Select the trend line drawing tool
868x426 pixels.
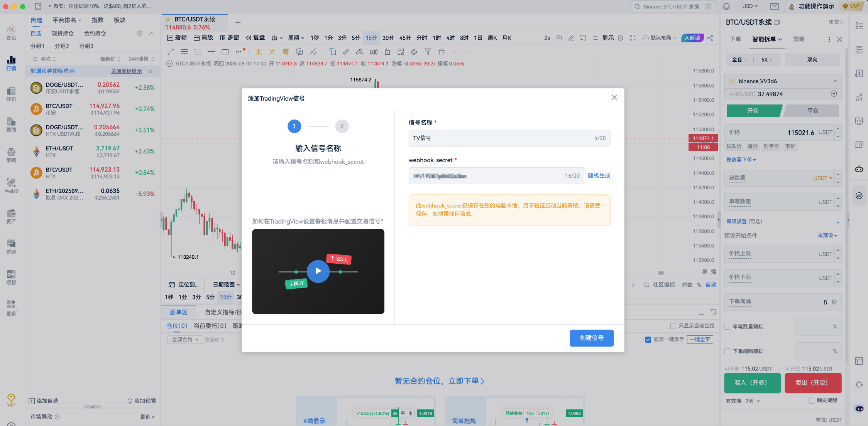[x=171, y=52]
